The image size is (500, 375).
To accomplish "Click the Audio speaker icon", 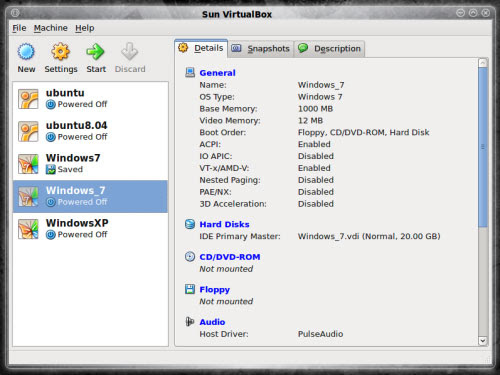I will coord(190,322).
